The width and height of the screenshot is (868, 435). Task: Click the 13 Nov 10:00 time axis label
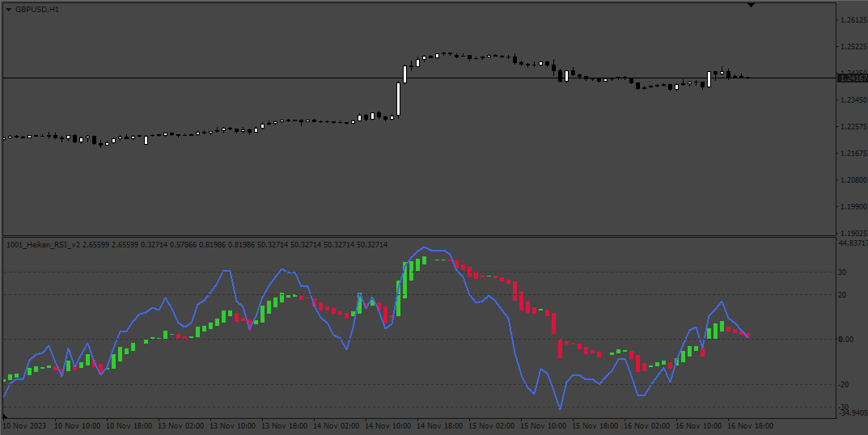pyautogui.click(x=232, y=426)
